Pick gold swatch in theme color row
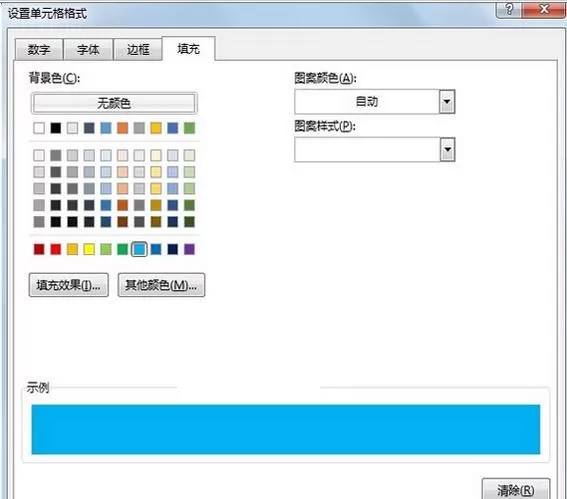Image resolution: width=567 pixels, height=499 pixels. coord(156,128)
